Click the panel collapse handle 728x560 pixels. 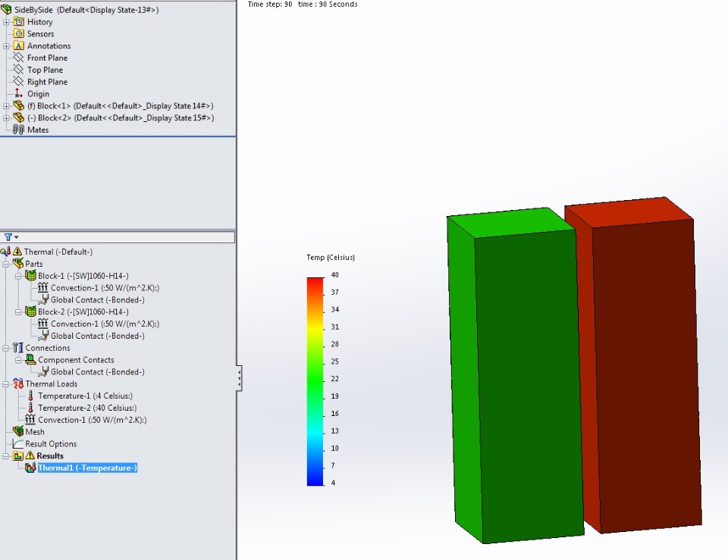(x=239, y=378)
